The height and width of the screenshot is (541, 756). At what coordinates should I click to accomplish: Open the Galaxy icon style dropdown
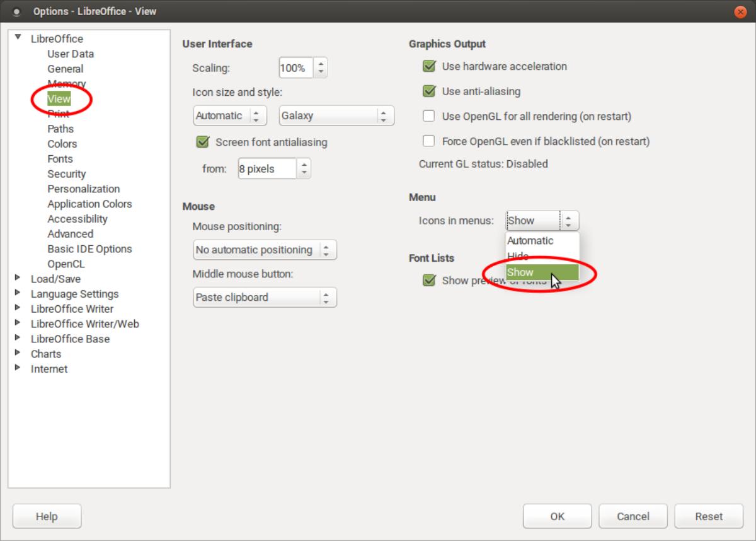click(336, 115)
